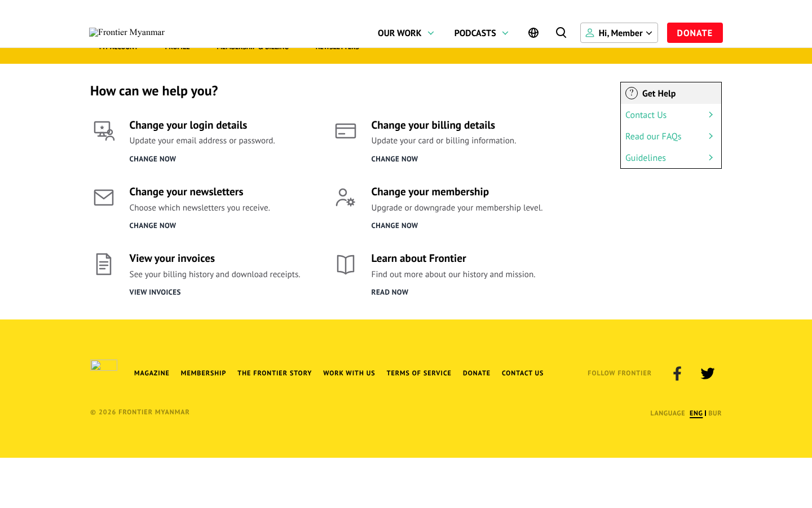Click the membership person-gear icon
812x508 pixels.
tap(346, 198)
